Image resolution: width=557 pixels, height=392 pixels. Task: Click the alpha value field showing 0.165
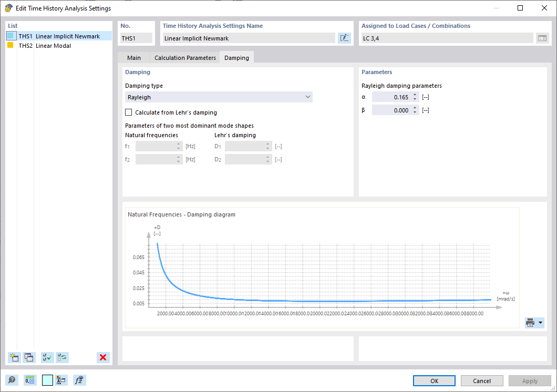392,97
